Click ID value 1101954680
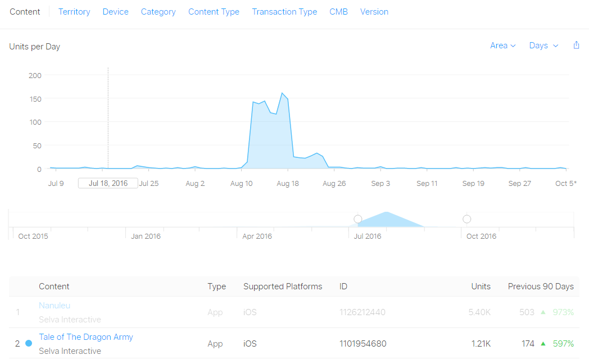 point(363,343)
